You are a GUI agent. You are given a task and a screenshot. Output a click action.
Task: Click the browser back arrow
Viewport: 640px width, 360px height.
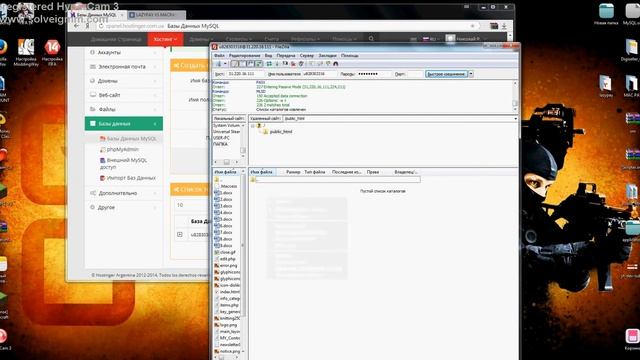point(76,26)
